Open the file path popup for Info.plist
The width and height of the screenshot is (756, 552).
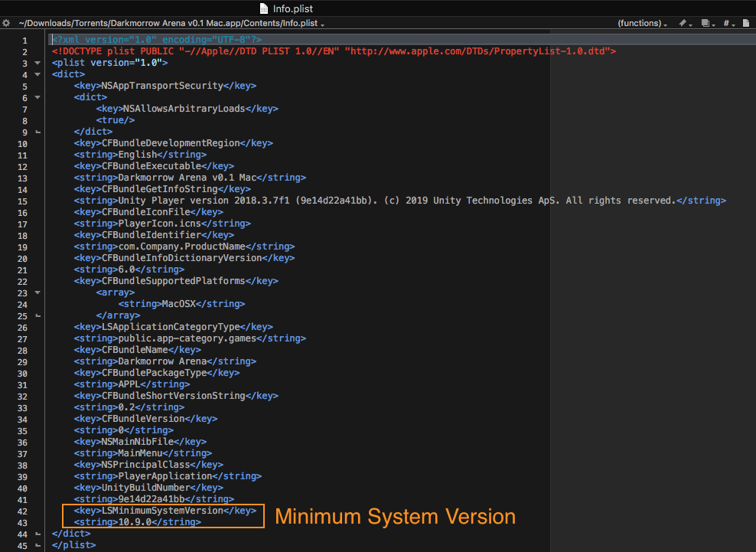tap(171, 23)
